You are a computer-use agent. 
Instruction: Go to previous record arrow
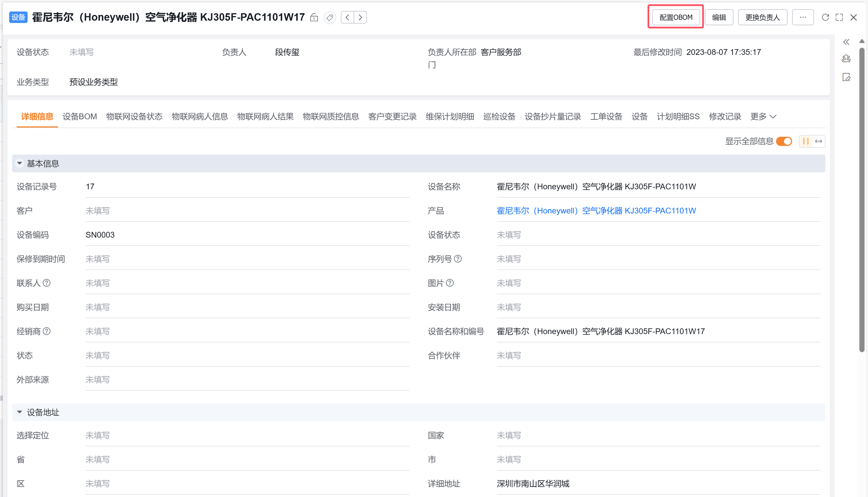pyautogui.click(x=347, y=18)
